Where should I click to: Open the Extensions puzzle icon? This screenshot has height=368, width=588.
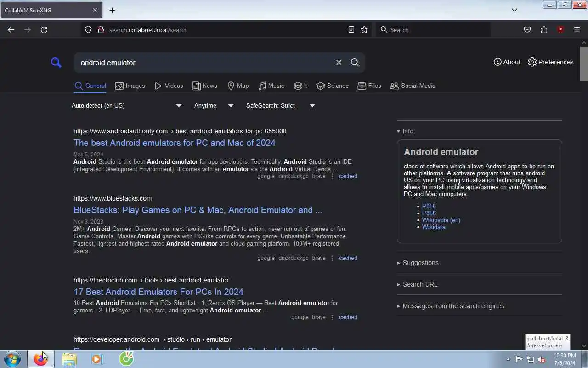coord(544,30)
